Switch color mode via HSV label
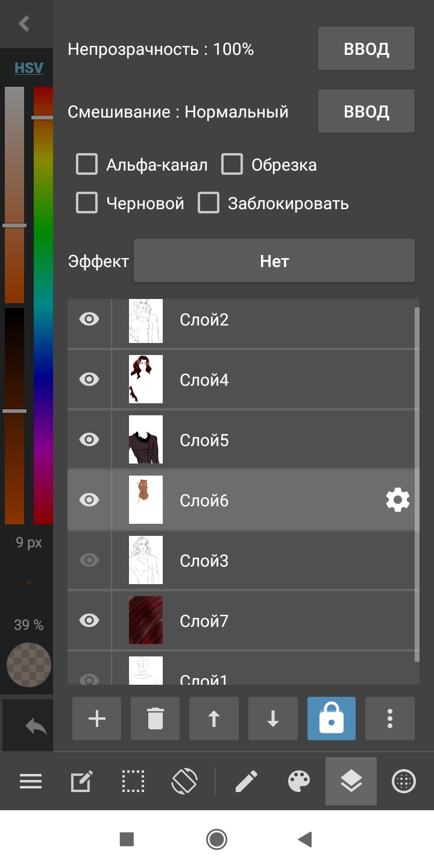The height and width of the screenshot is (868, 434). tap(29, 68)
